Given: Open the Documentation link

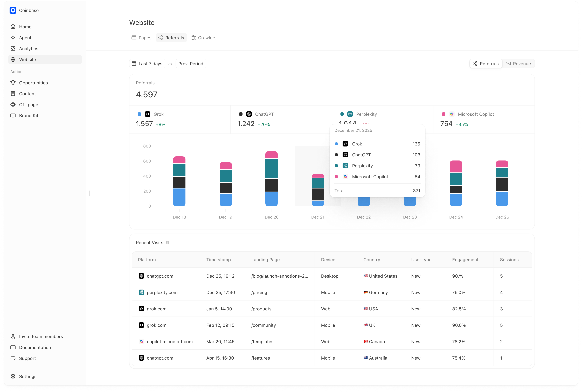Looking at the screenshot, I should tap(35, 347).
